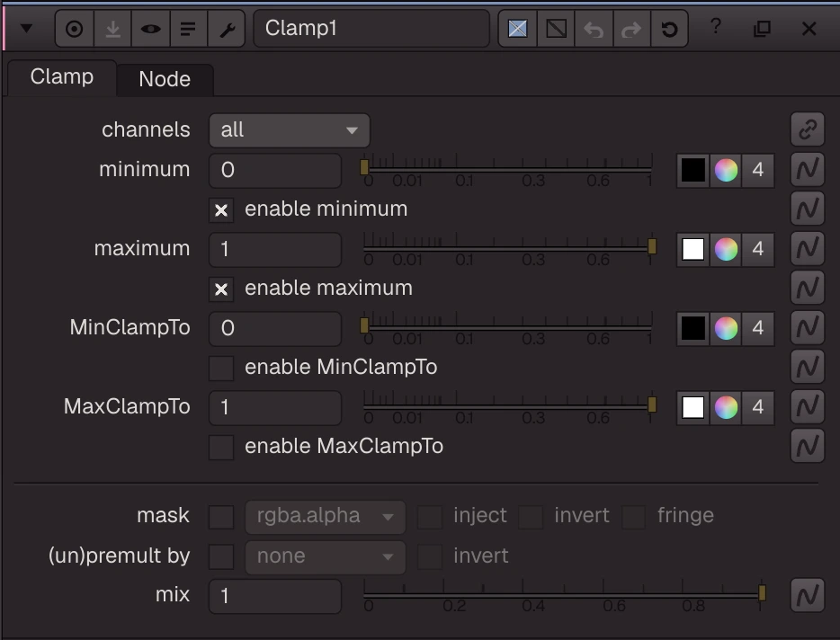Switch to the Clamp tab

[62, 77]
